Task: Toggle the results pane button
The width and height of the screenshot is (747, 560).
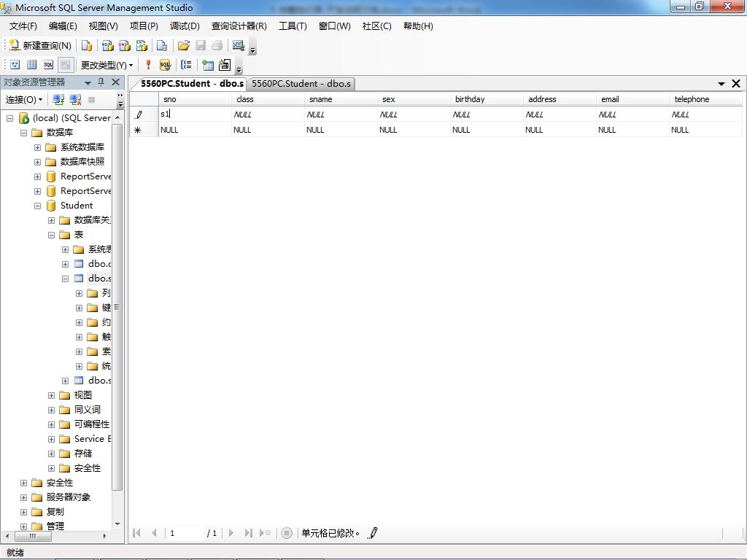Action: pos(65,65)
